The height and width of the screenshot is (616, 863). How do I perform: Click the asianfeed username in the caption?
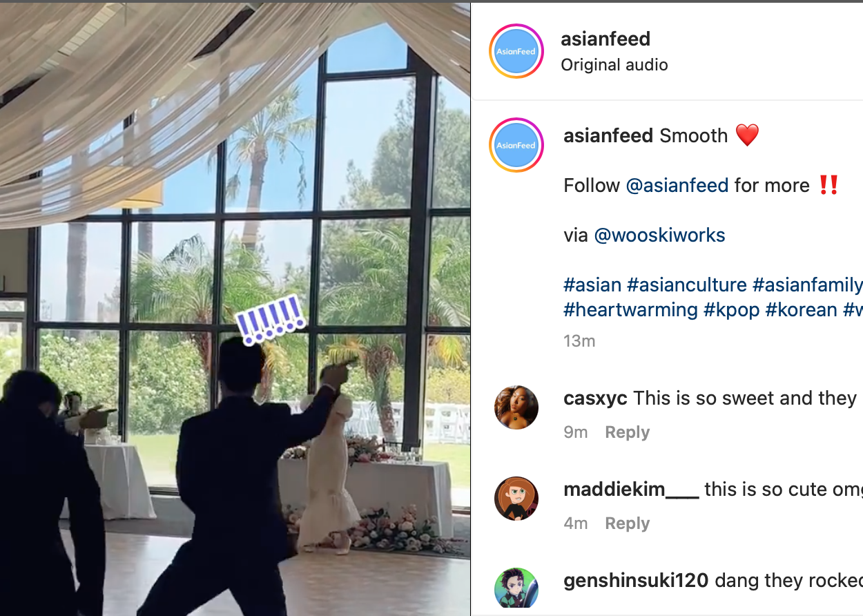[x=608, y=135]
